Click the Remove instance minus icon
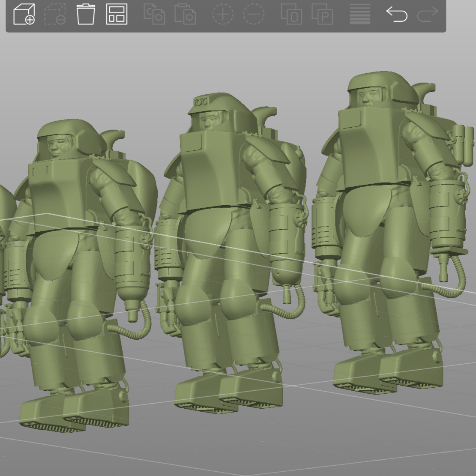The height and width of the screenshot is (476, 476). 254,14
